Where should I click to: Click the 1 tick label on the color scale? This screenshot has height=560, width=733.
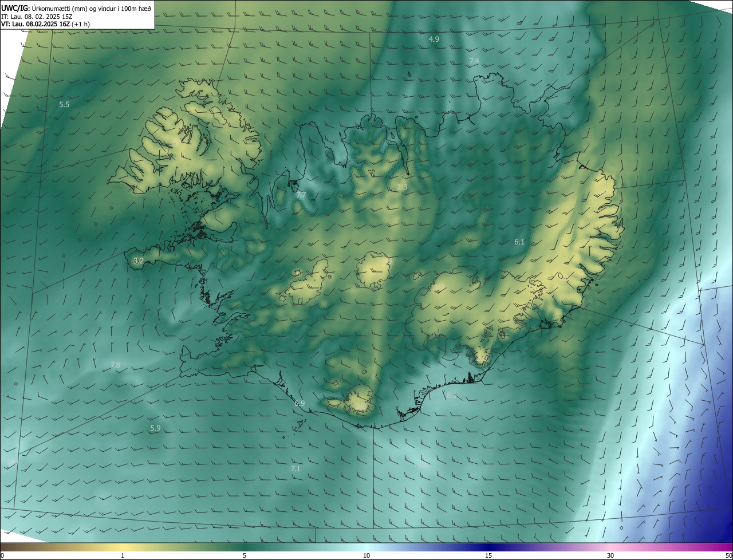(123, 555)
